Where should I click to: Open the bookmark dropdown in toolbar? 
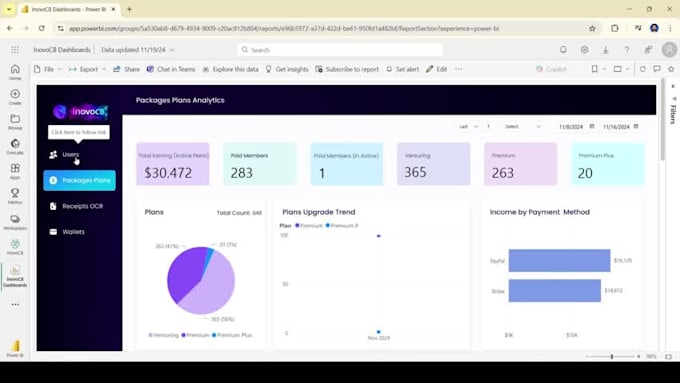click(x=598, y=69)
